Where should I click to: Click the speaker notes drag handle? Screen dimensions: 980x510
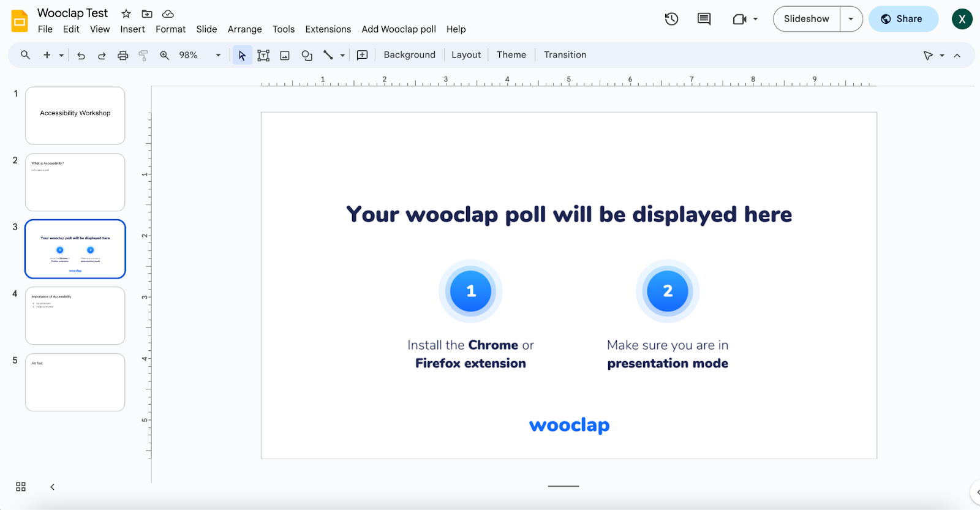click(x=563, y=486)
